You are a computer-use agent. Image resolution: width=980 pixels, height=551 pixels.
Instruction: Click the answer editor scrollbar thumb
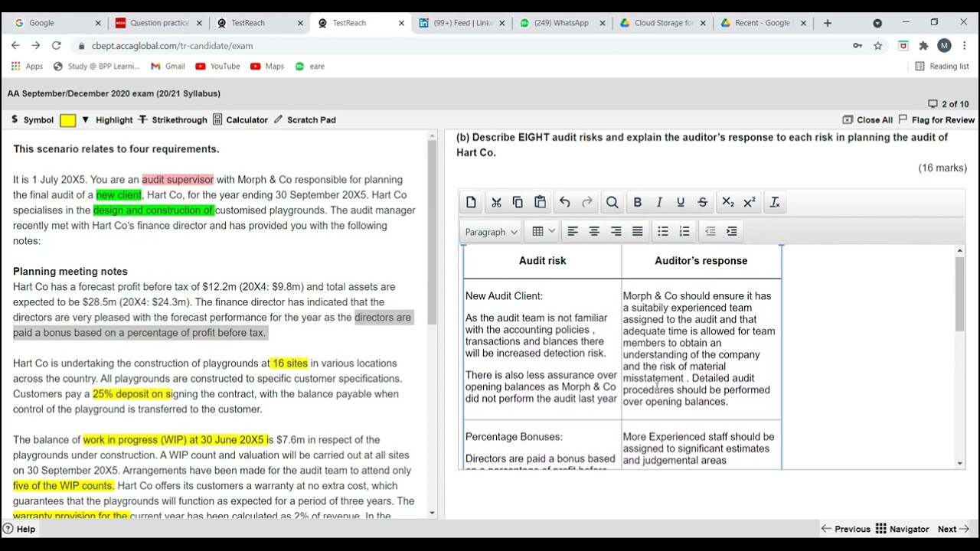point(959,295)
